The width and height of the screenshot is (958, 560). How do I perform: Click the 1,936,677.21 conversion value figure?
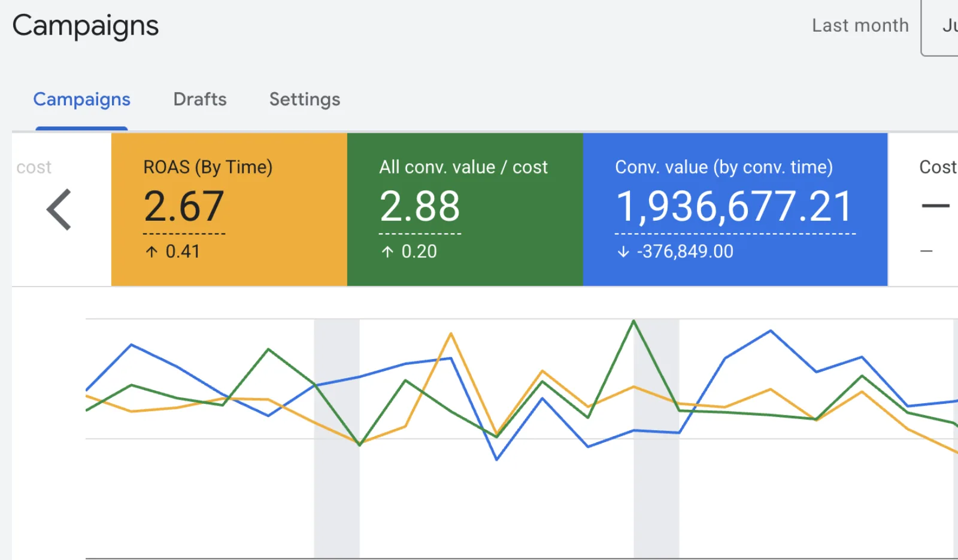[x=735, y=206]
